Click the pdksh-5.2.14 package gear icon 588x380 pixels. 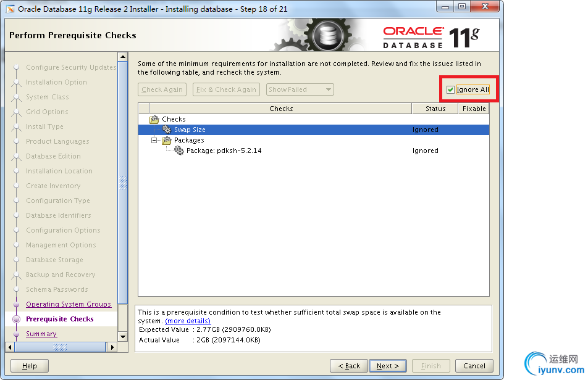[x=179, y=151]
